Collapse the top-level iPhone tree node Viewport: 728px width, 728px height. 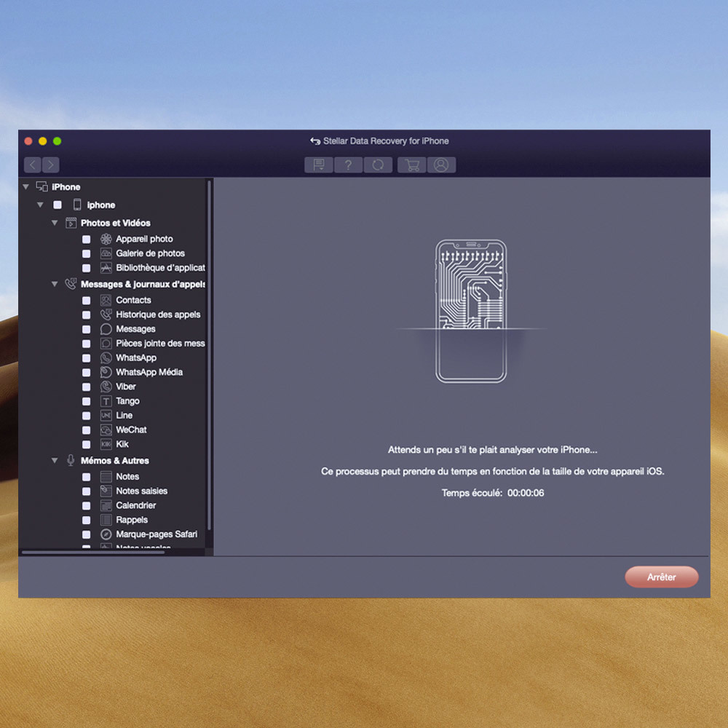click(26, 186)
